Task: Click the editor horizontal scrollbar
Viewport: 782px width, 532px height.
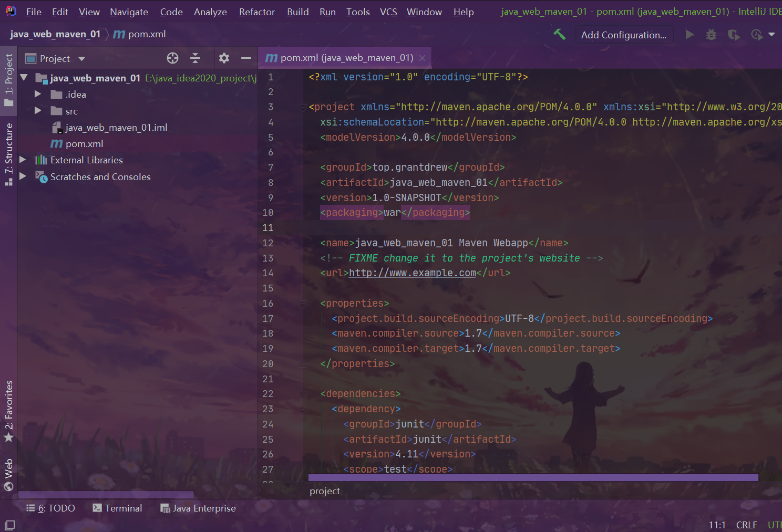Action: click(533, 477)
